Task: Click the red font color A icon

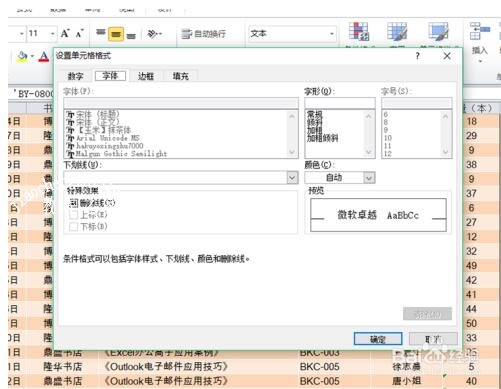Action: [44, 57]
